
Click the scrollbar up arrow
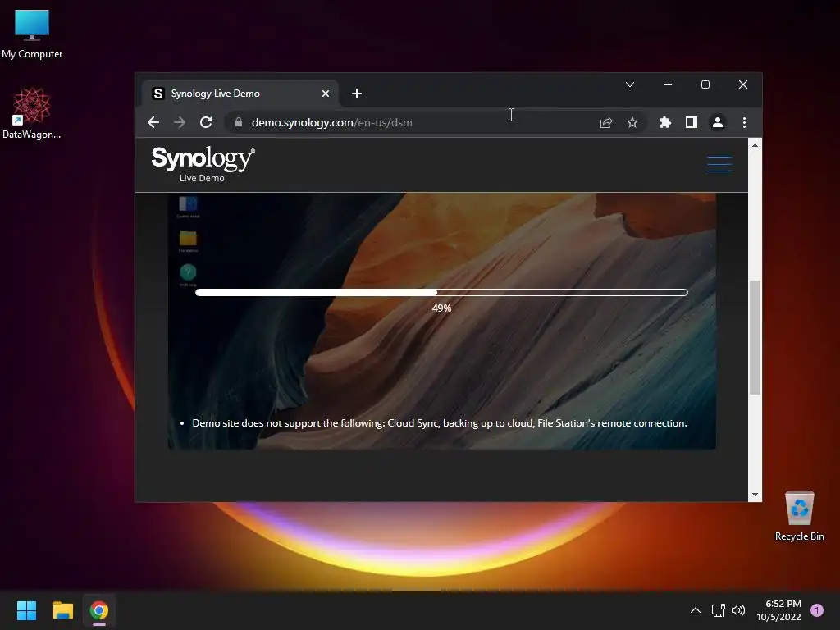(x=755, y=145)
